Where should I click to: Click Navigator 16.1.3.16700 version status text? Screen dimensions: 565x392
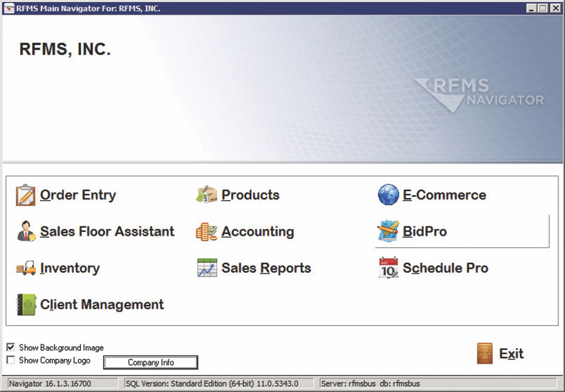click(50, 384)
